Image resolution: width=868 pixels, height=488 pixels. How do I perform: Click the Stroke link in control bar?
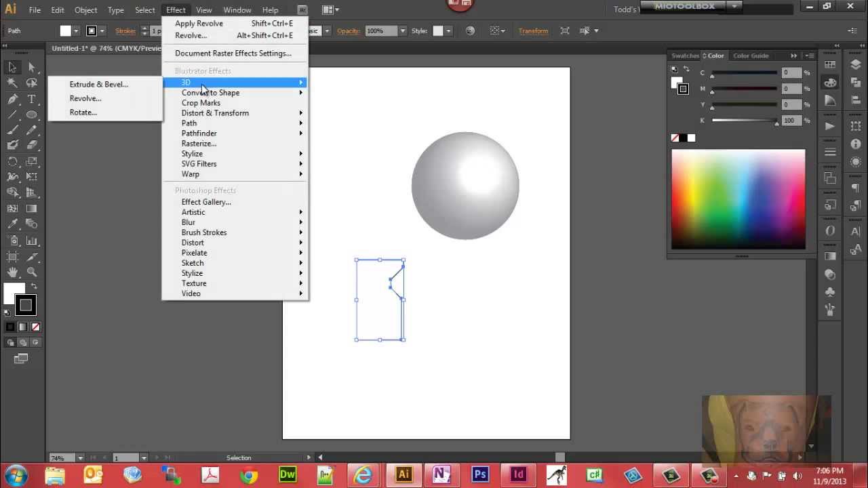tap(125, 31)
